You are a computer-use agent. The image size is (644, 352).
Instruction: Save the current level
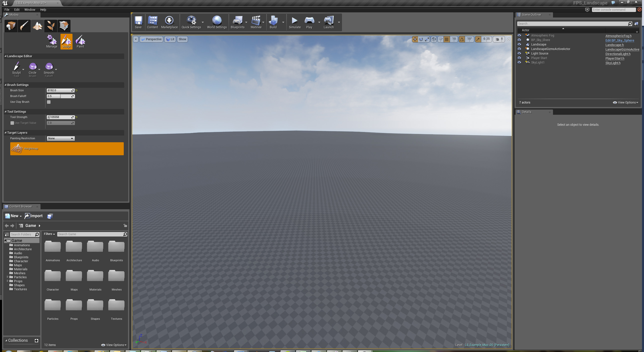click(x=138, y=22)
